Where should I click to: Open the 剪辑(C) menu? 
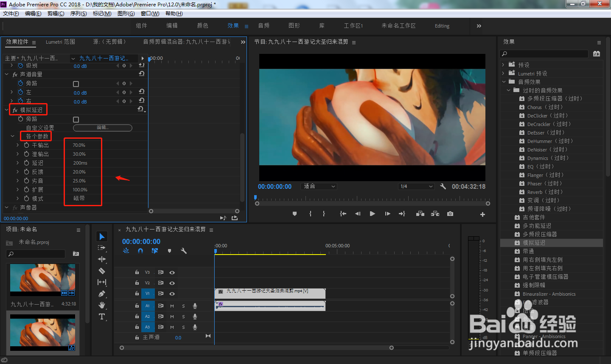(56, 14)
